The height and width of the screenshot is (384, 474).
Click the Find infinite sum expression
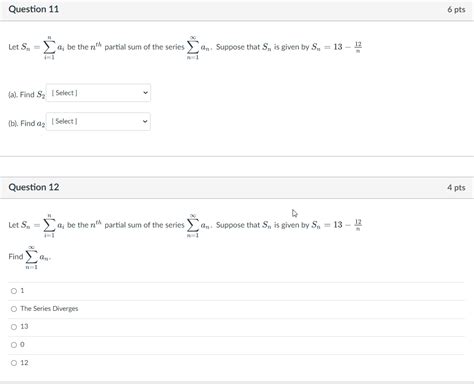click(x=30, y=257)
